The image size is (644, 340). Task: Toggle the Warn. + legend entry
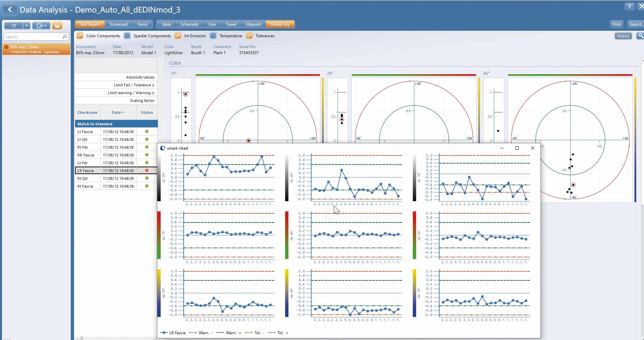229,333
